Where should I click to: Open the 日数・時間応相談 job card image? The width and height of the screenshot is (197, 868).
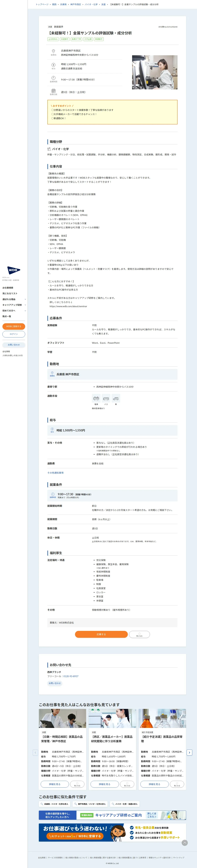[x=62, y=718]
